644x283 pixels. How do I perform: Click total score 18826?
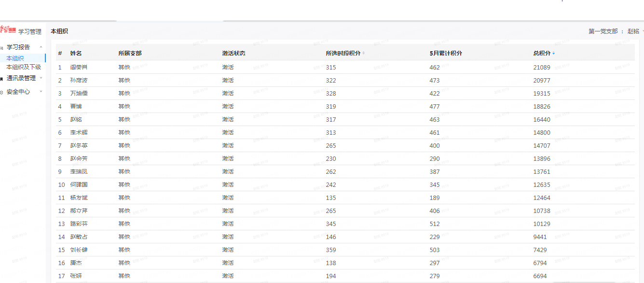(542, 107)
